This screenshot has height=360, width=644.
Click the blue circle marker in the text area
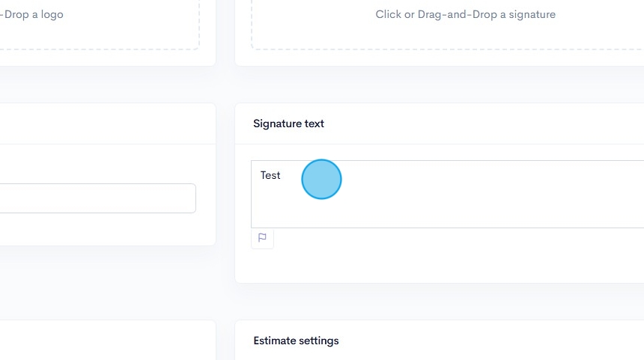coord(321,180)
